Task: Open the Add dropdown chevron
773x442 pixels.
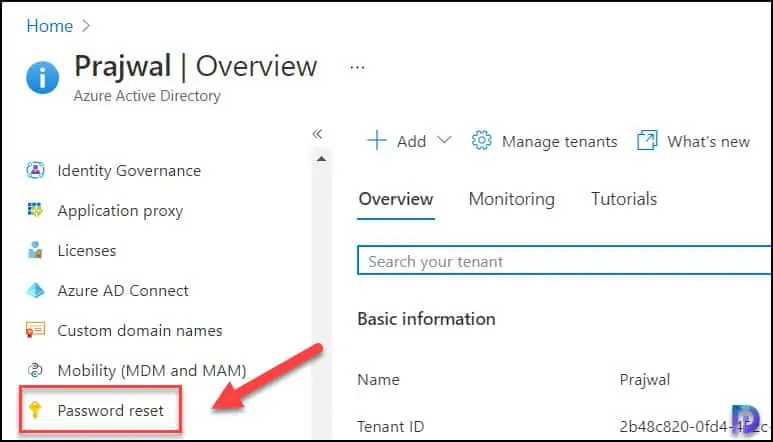Action: [x=444, y=140]
